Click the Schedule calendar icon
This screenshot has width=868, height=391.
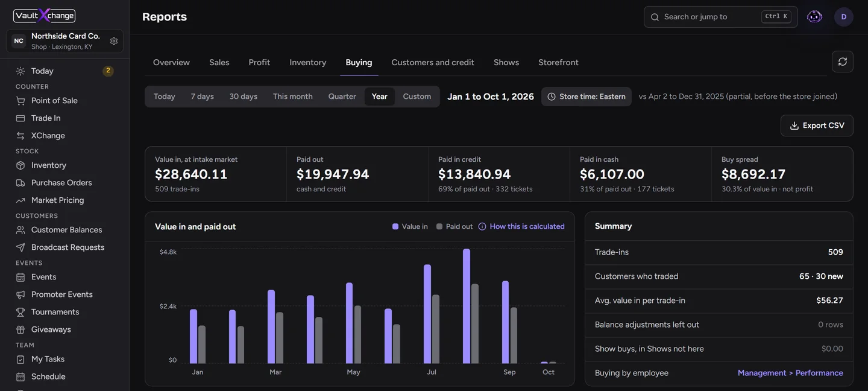point(20,377)
